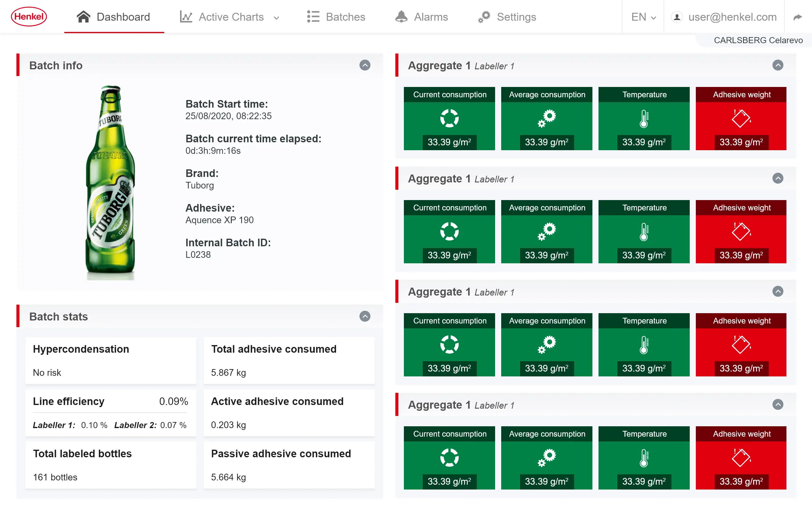
Task: Click first aggregate's Temperature thermometer icon
Action: tap(644, 119)
